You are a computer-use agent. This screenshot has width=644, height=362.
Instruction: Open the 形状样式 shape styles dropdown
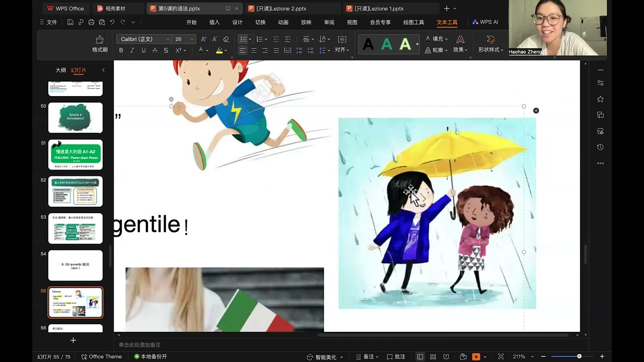(491, 50)
